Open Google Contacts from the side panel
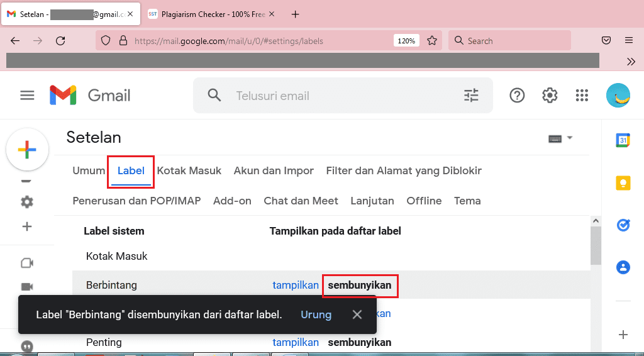Image resolution: width=644 pixels, height=356 pixels. 623,267
